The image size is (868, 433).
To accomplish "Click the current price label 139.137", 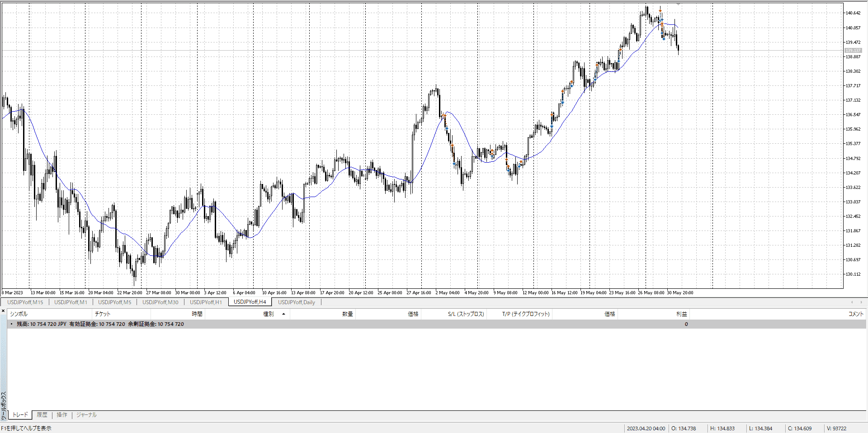I will tap(853, 50).
